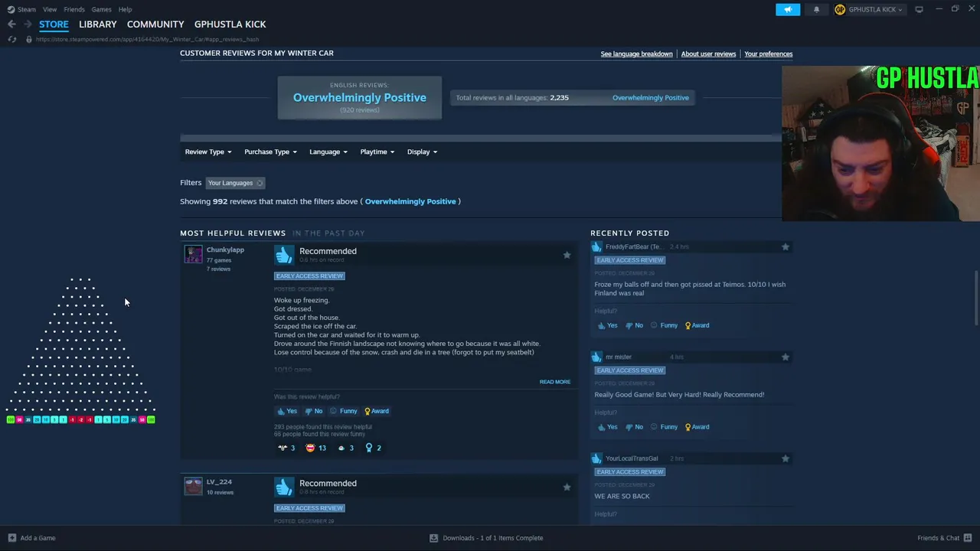The height and width of the screenshot is (551, 980).
Task: Open the Display dropdown
Action: click(422, 152)
